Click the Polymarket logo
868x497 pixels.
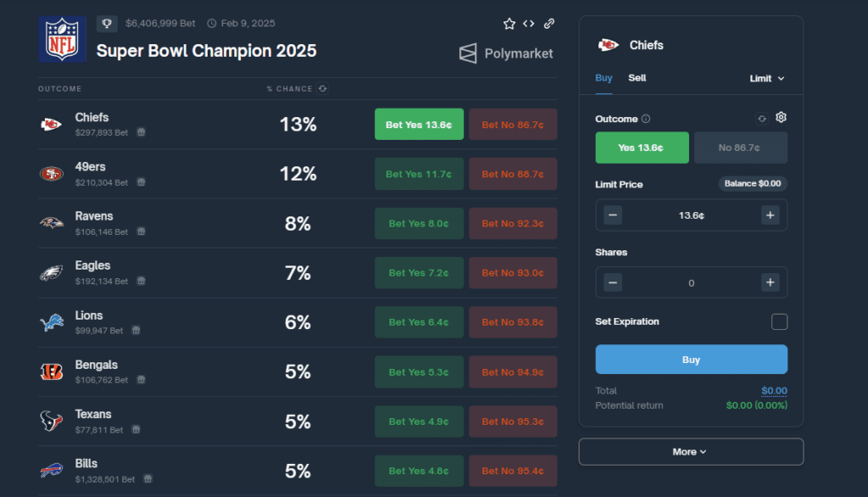505,53
